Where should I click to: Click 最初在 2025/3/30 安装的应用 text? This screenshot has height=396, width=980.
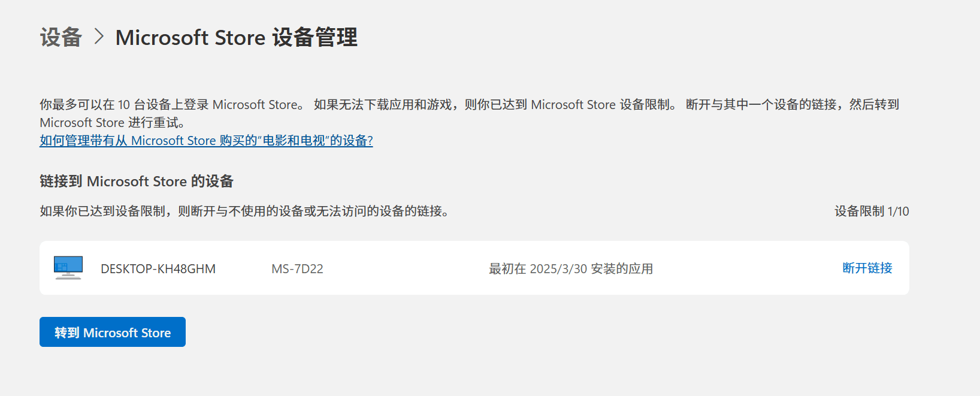[571, 268]
